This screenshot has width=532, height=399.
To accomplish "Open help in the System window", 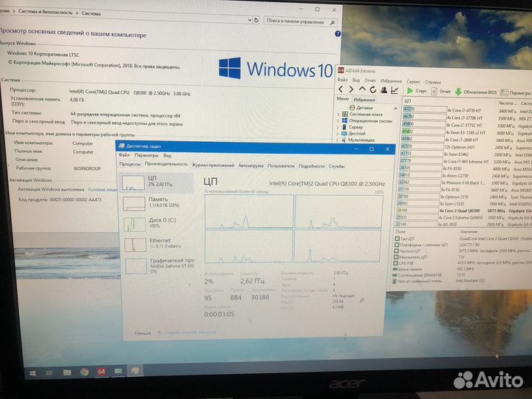I will point(338,33).
